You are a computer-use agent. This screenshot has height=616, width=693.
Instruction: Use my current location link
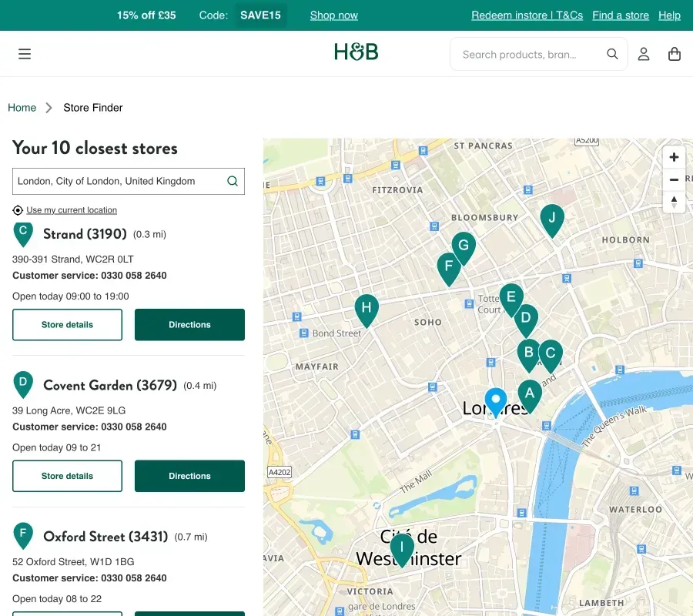(71, 210)
